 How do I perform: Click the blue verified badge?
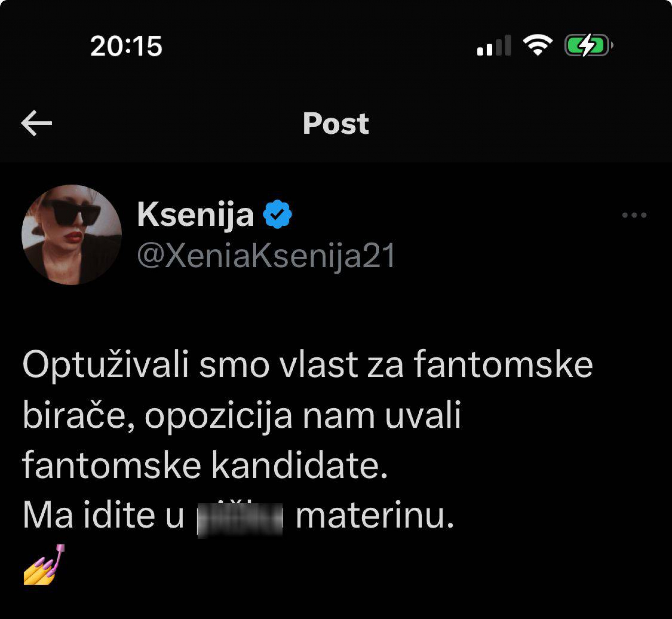click(277, 214)
